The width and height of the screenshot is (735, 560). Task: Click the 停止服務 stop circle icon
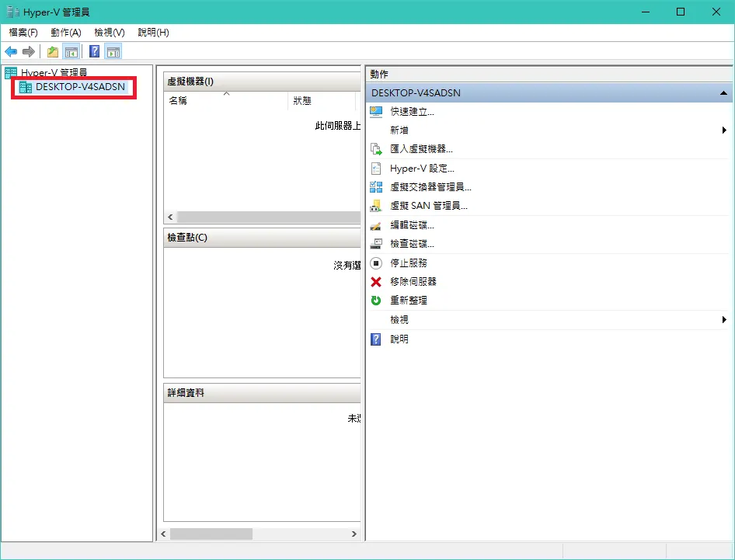[376, 263]
